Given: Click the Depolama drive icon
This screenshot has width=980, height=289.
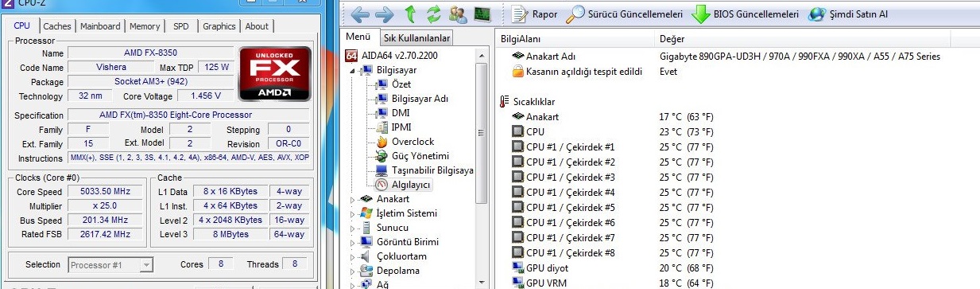Looking at the screenshot, I should coord(366,271).
